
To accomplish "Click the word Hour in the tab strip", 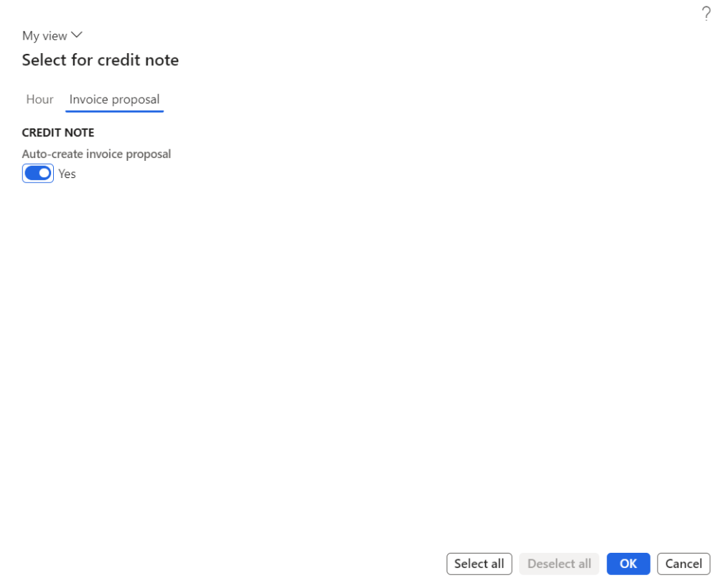I will pos(39,100).
